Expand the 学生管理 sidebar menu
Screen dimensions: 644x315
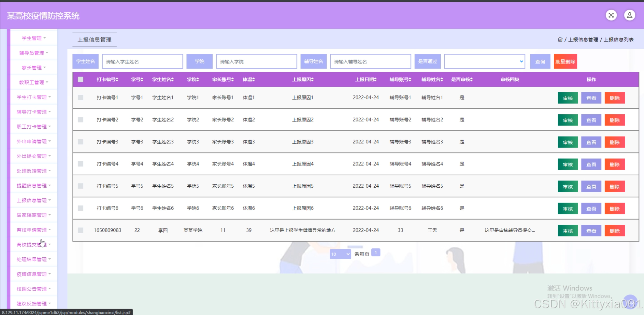tap(33, 38)
